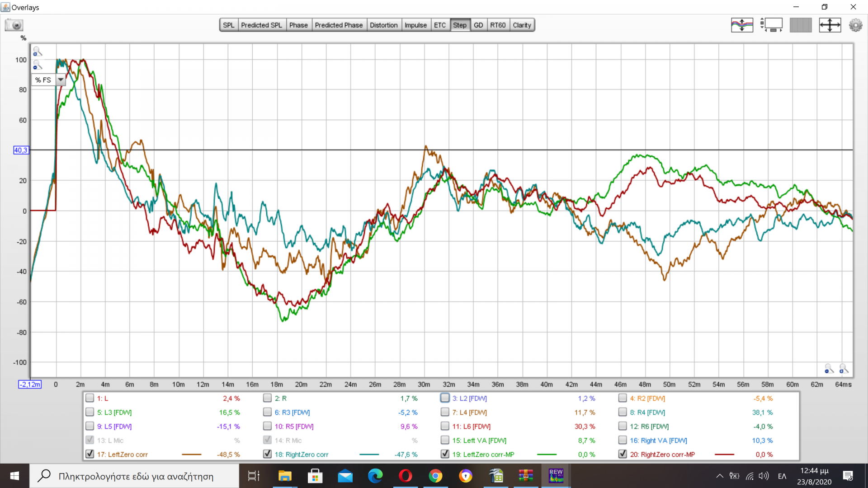The height and width of the screenshot is (488, 868).
Task: Click the teal RightZero corr line swatch
Action: point(369,455)
